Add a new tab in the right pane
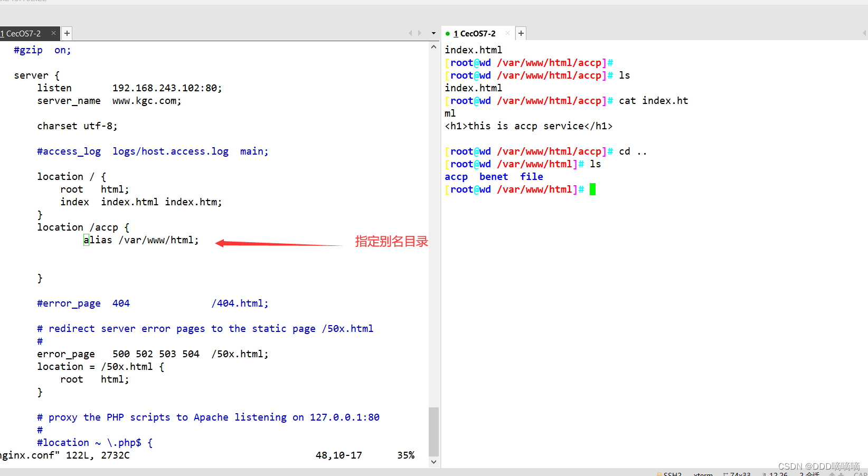This screenshot has height=476, width=868. pyautogui.click(x=521, y=33)
